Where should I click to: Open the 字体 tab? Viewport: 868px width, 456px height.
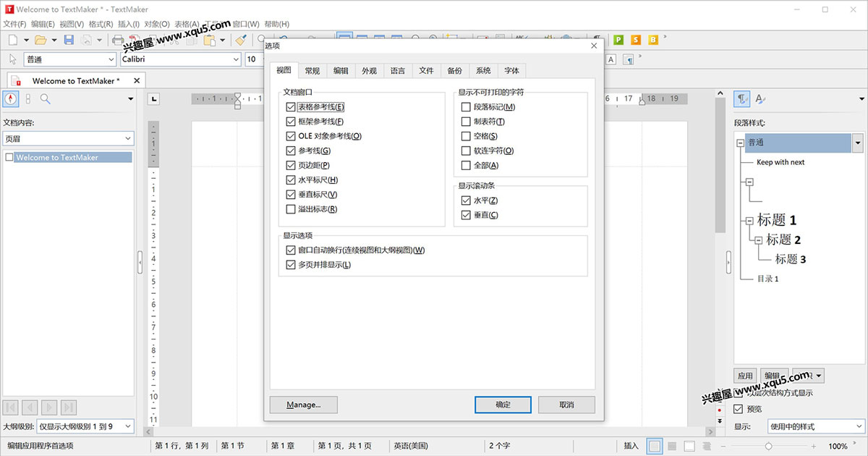pyautogui.click(x=511, y=70)
